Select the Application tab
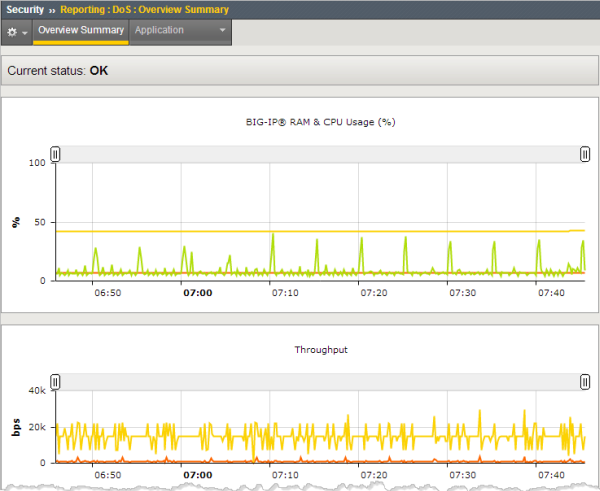Screen dimensions: 600x491 click(159, 30)
